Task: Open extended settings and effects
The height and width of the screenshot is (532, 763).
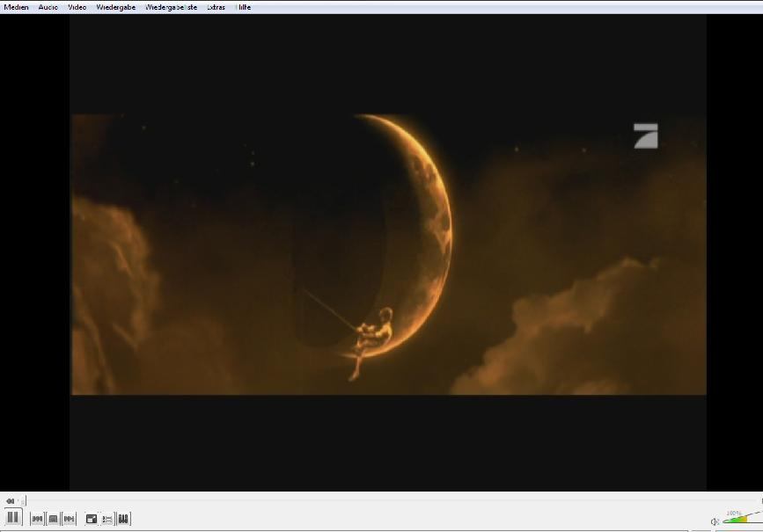Action: pos(123,519)
